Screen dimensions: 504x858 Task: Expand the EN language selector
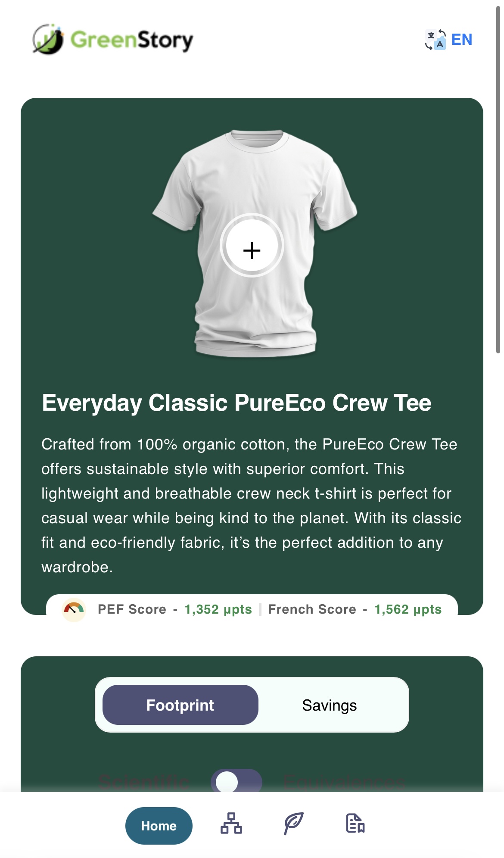click(x=462, y=40)
